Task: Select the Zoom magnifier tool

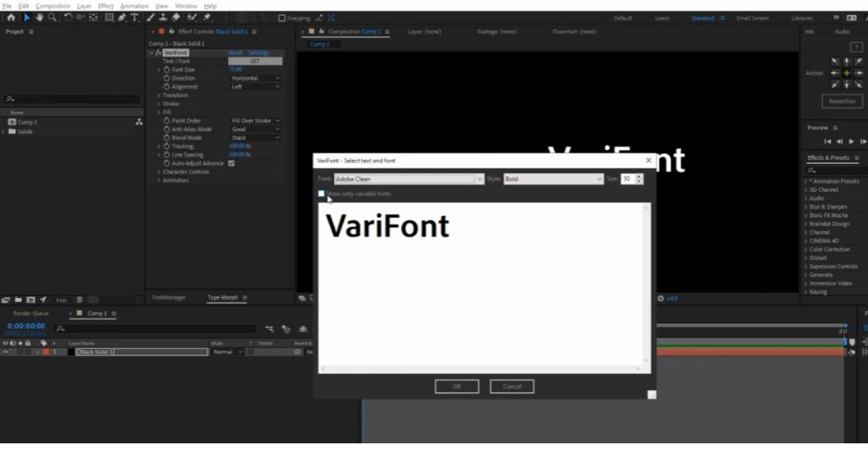Action: click(x=52, y=18)
